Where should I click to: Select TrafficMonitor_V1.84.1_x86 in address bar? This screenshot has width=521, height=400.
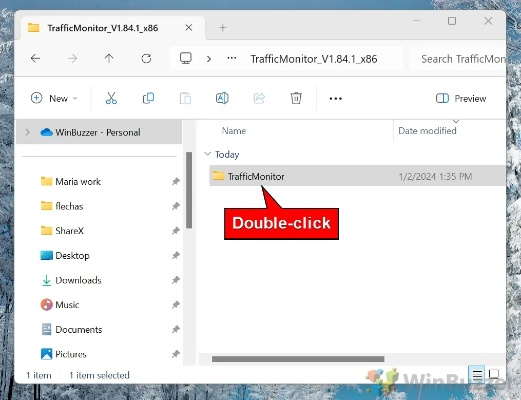click(314, 59)
